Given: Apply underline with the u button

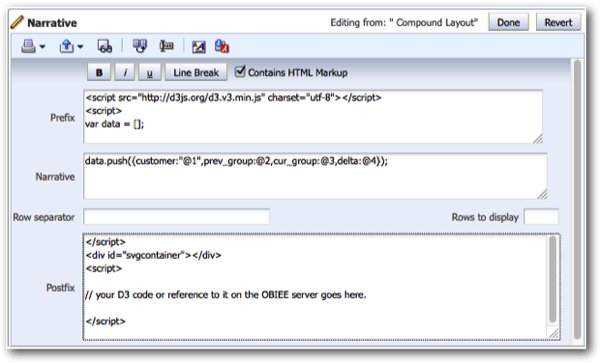Looking at the screenshot, I should pyautogui.click(x=150, y=72).
